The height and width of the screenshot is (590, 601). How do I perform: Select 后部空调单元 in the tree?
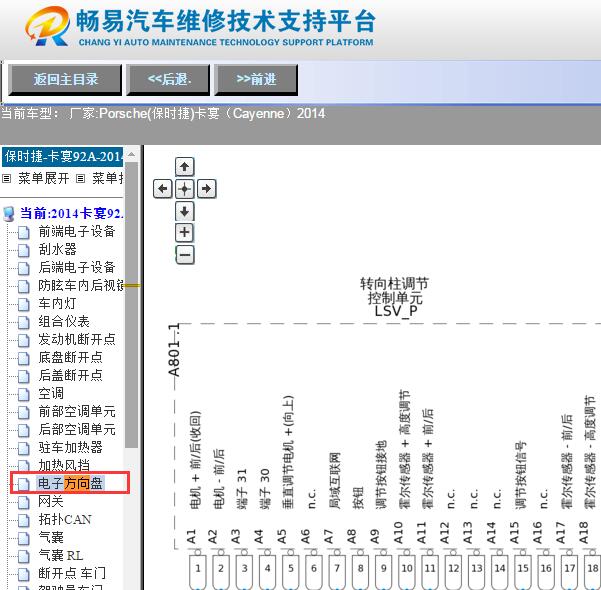[77, 429]
